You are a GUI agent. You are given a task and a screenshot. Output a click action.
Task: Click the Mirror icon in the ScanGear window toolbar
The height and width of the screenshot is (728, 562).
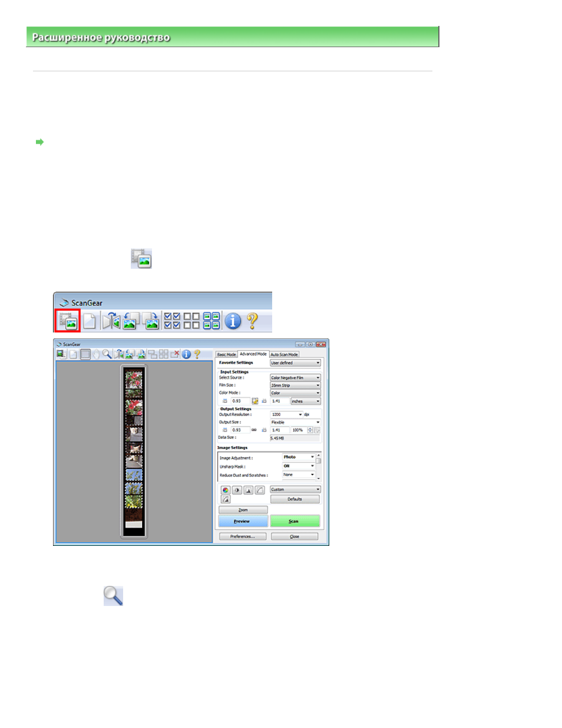[118, 354]
